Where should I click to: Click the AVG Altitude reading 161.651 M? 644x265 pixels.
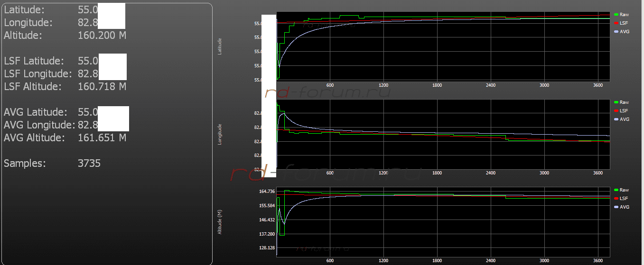(102, 138)
